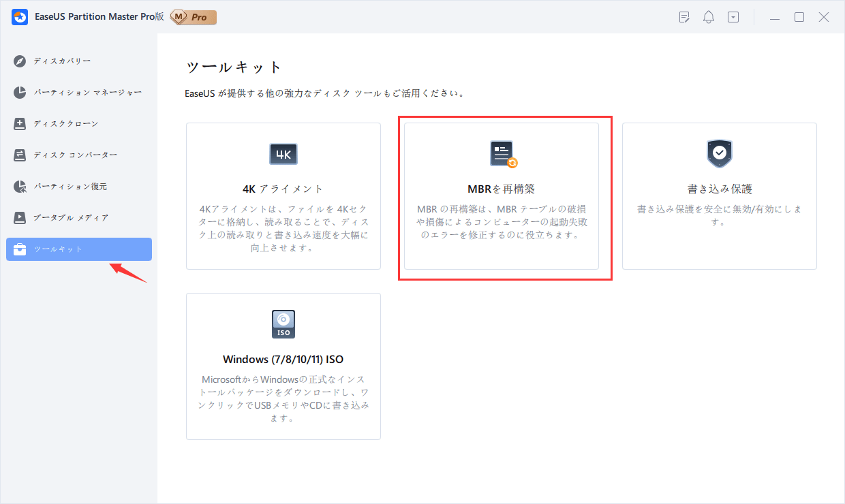Image resolution: width=845 pixels, height=504 pixels.
Task: Select the ディスク コンバーター icon
Action: 20,155
